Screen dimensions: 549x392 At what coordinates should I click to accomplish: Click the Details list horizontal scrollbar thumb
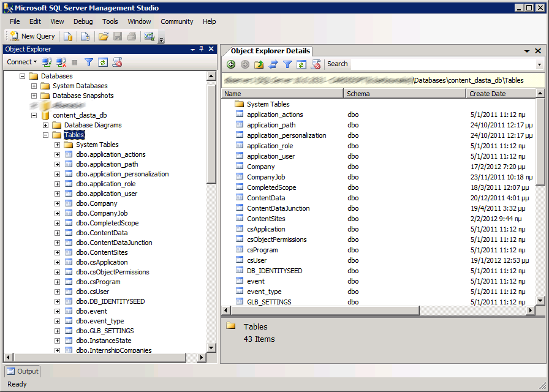click(x=325, y=310)
